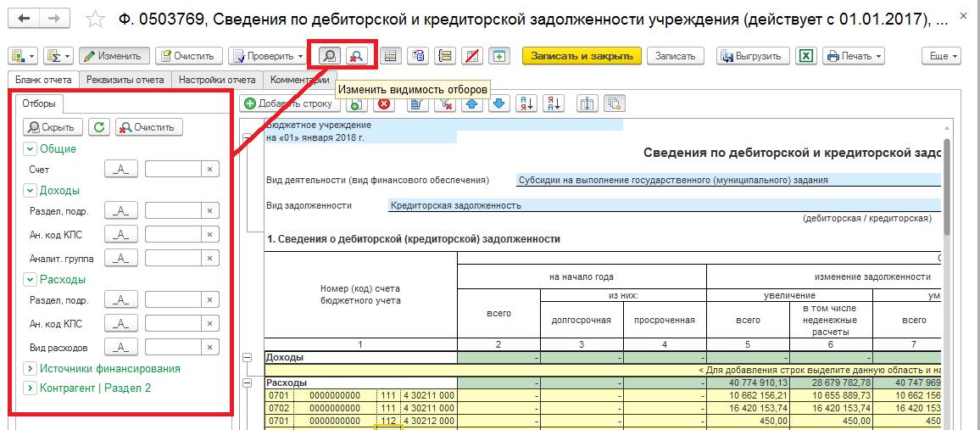This screenshot has width=980, height=430.
Task: Click the green-plus window toolbar icon
Action: click(498, 56)
